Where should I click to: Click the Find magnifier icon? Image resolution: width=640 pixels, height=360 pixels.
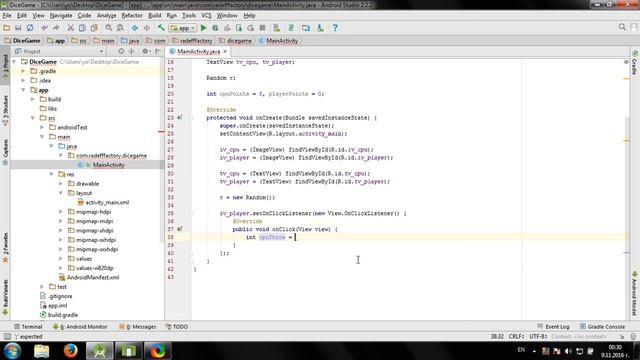pos(109,28)
